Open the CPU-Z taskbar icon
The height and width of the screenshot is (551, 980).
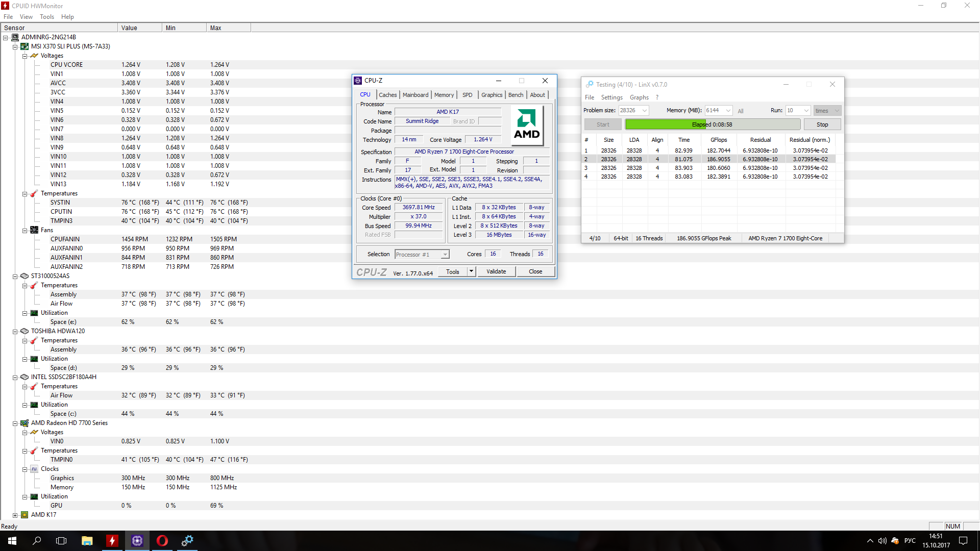[x=137, y=541]
